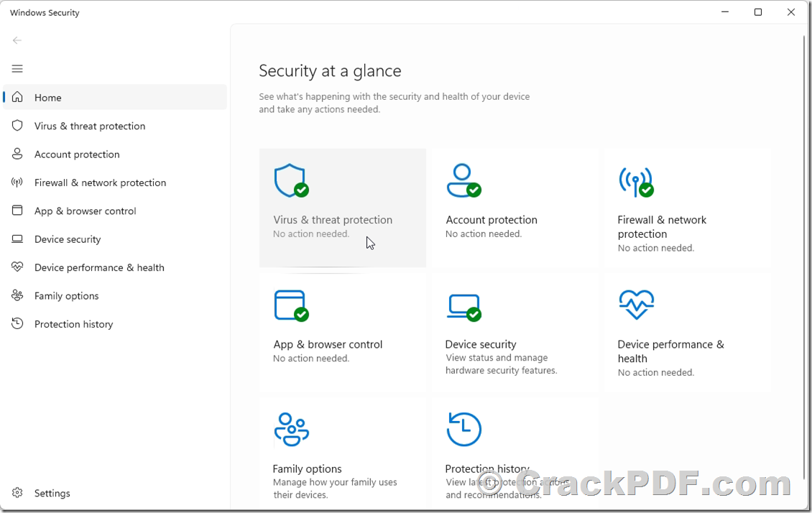This screenshot has height=513, width=812.
Task: Close the Windows Security window
Action: (x=790, y=12)
